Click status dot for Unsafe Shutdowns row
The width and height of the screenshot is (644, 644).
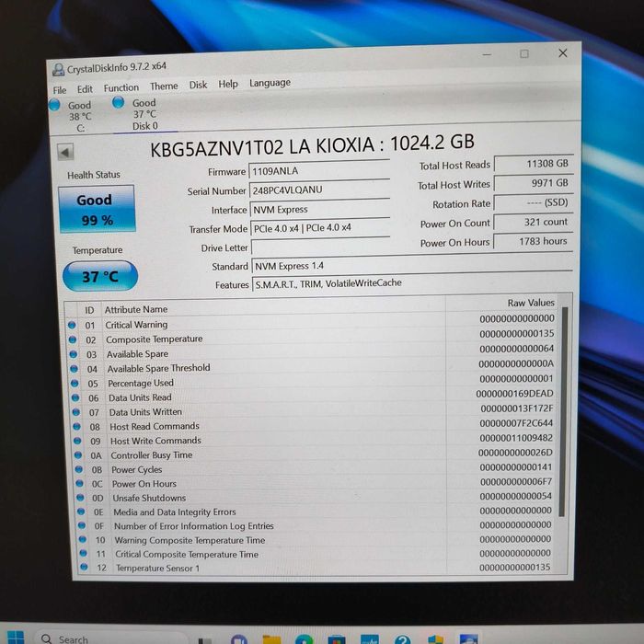(81, 498)
